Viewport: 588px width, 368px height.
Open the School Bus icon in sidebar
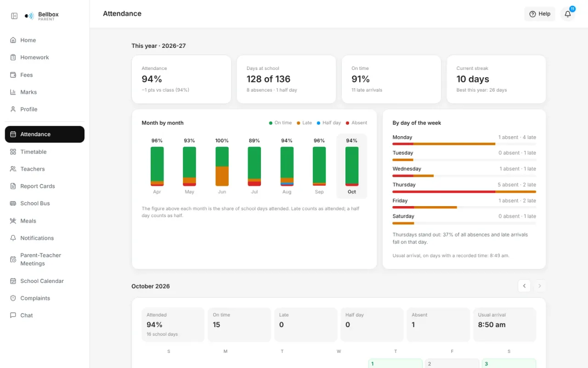coord(13,203)
